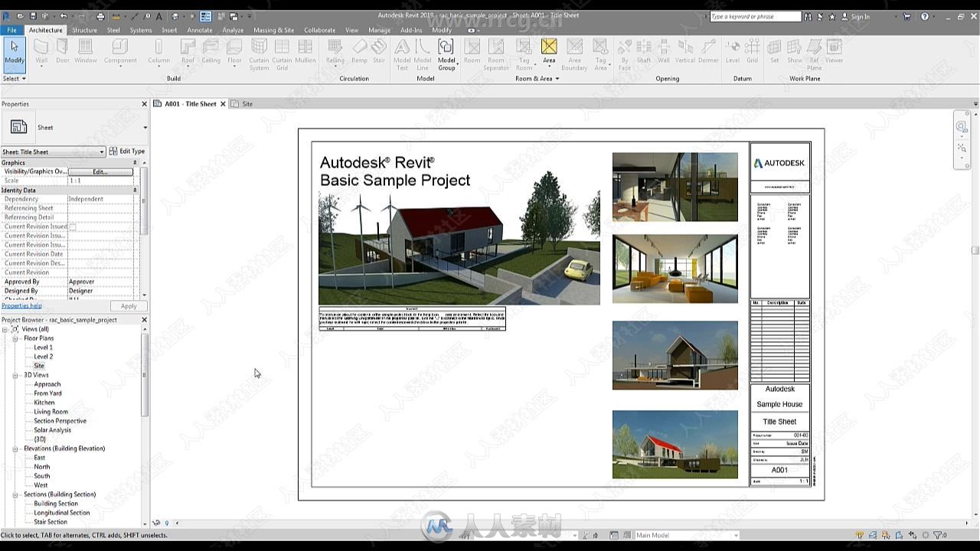The width and height of the screenshot is (980, 551).
Task: Click the Floor tool icon
Action: (x=234, y=48)
